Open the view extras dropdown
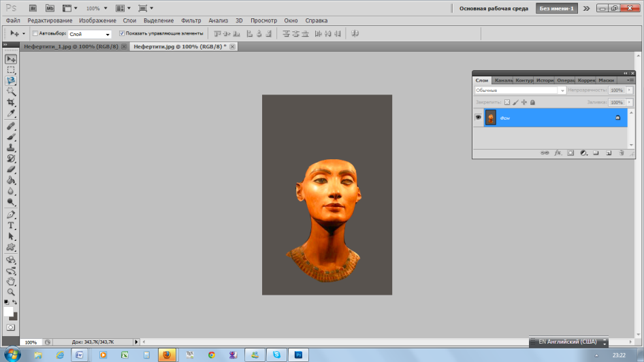 point(70,8)
